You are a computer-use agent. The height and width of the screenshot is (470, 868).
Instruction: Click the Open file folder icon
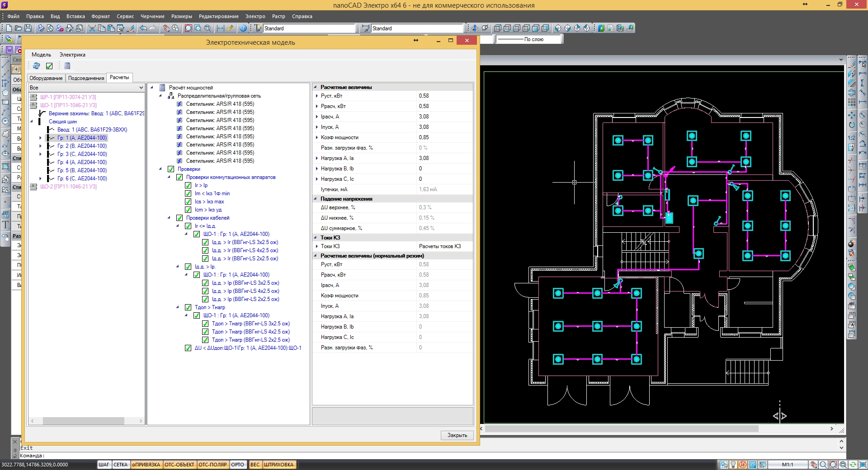(x=18, y=28)
